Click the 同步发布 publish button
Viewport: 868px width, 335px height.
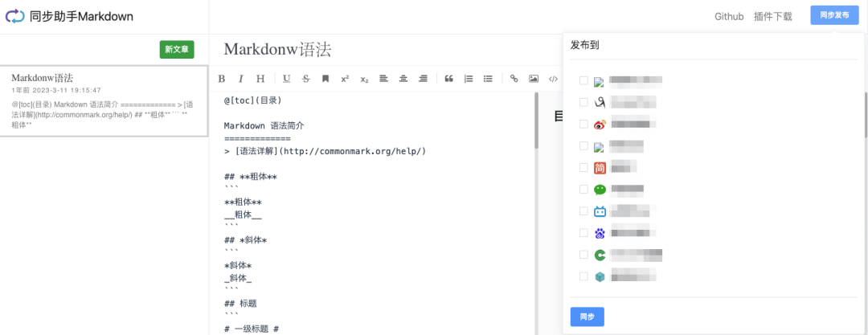coord(834,15)
